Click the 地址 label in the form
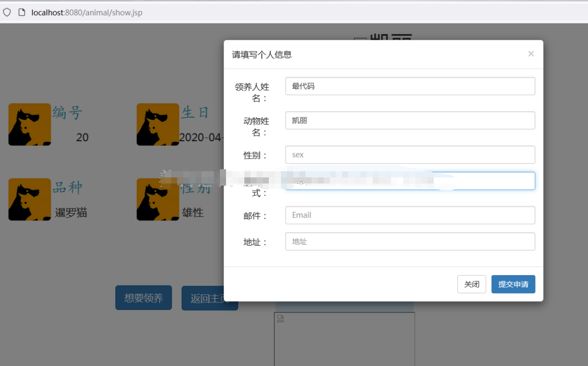This screenshot has height=366, width=588. click(255, 243)
